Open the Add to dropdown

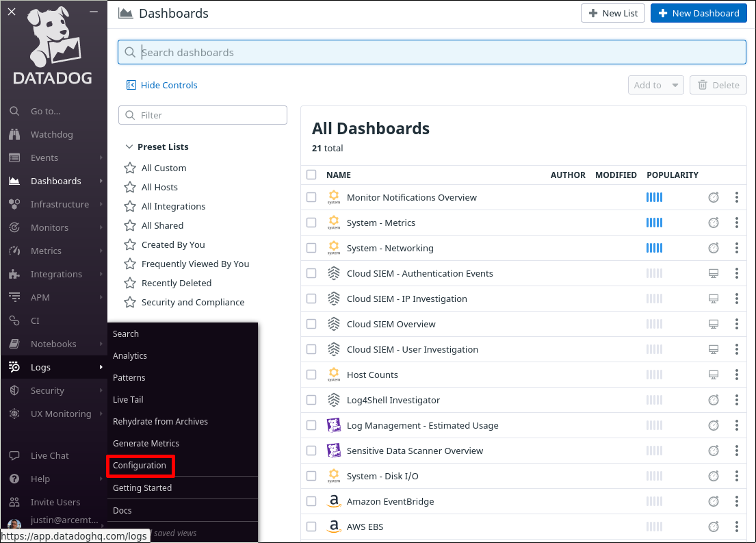point(655,85)
